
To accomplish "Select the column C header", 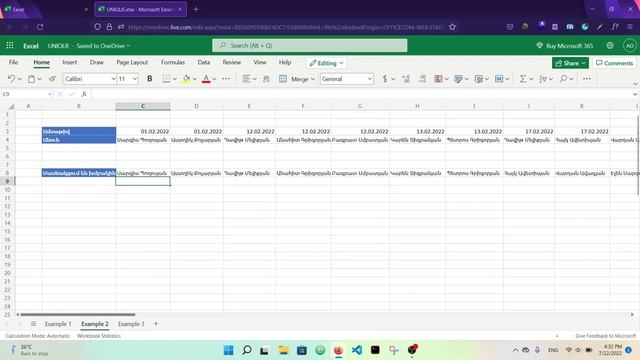I will [x=143, y=106].
